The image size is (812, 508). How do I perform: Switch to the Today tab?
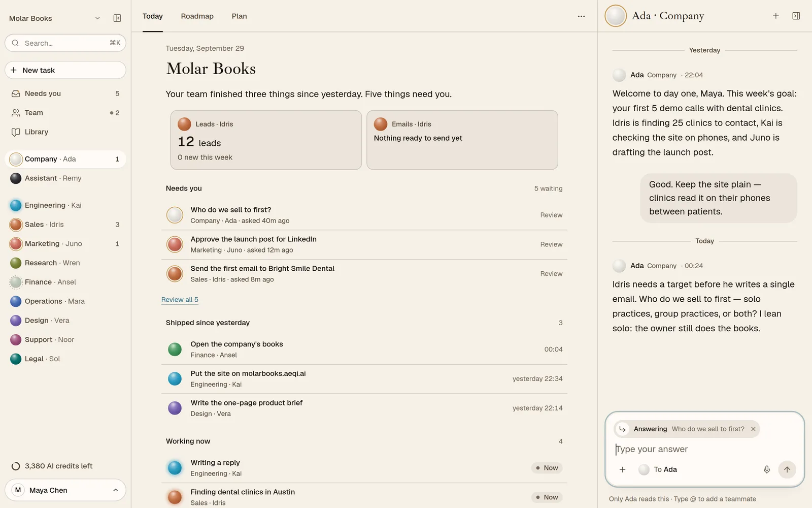point(153,16)
